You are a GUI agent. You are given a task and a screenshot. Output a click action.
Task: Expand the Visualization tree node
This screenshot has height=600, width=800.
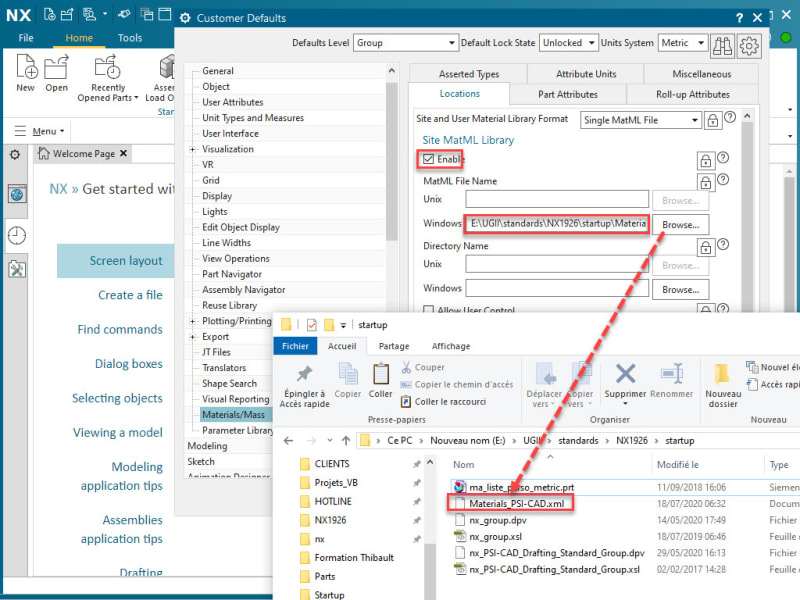pos(192,149)
